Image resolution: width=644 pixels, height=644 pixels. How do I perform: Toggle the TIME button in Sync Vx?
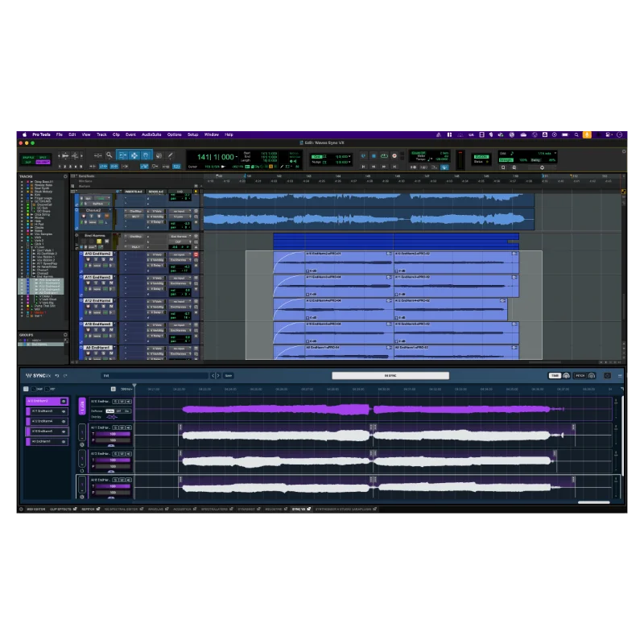point(555,375)
